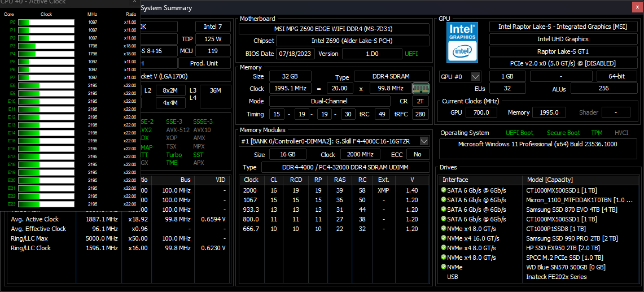The height and width of the screenshot is (292, 644).
Task: Click the P3 core clock bar
Action: click(x=46, y=46)
